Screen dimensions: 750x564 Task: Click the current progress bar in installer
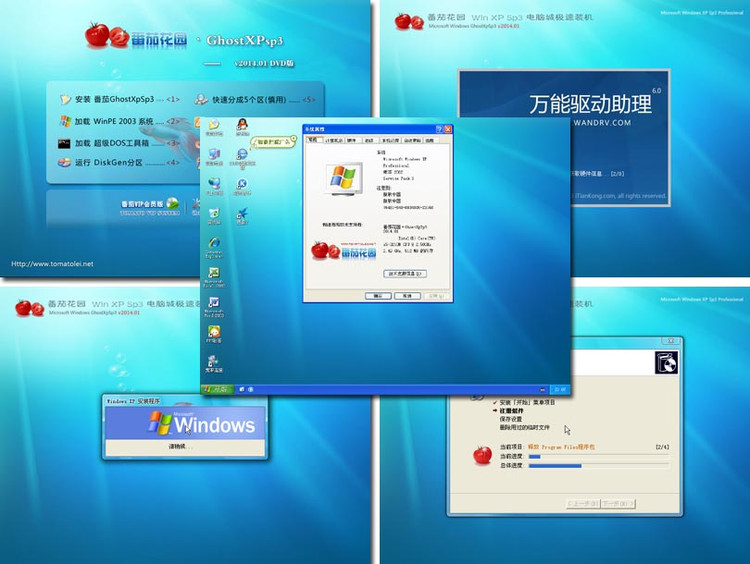tap(599, 456)
